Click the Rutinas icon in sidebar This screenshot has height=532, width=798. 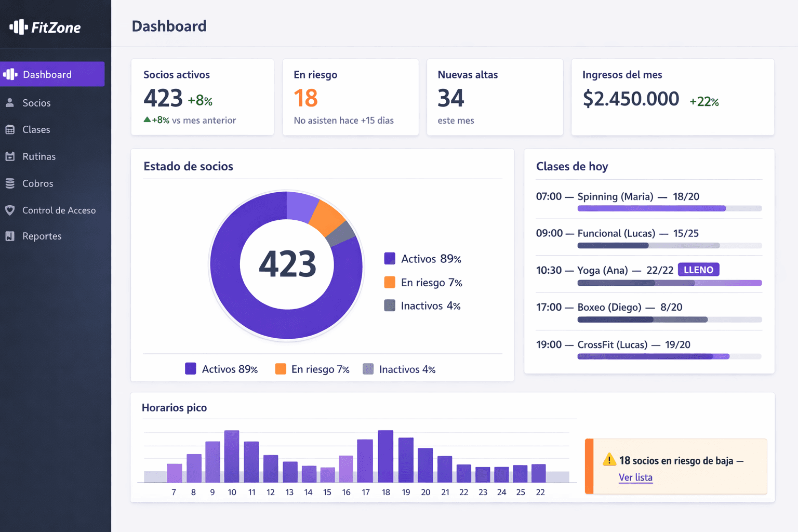click(10, 156)
